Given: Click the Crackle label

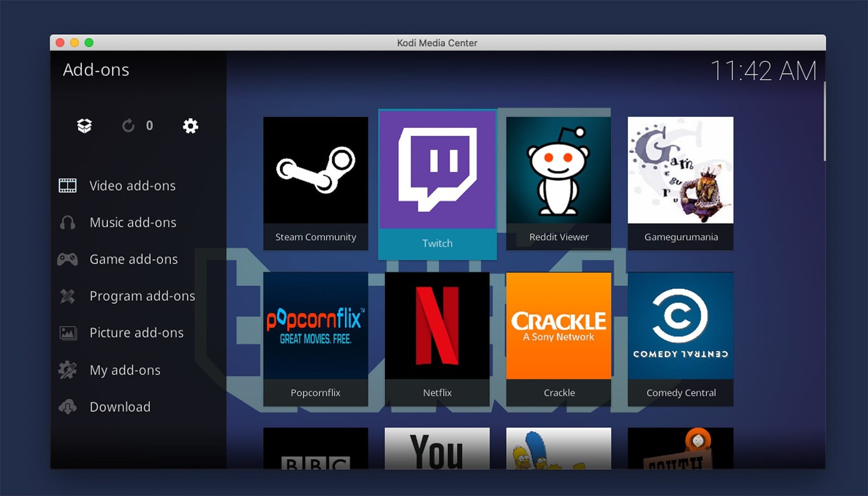Looking at the screenshot, I should pyautogui.click(x=559, y=393).
